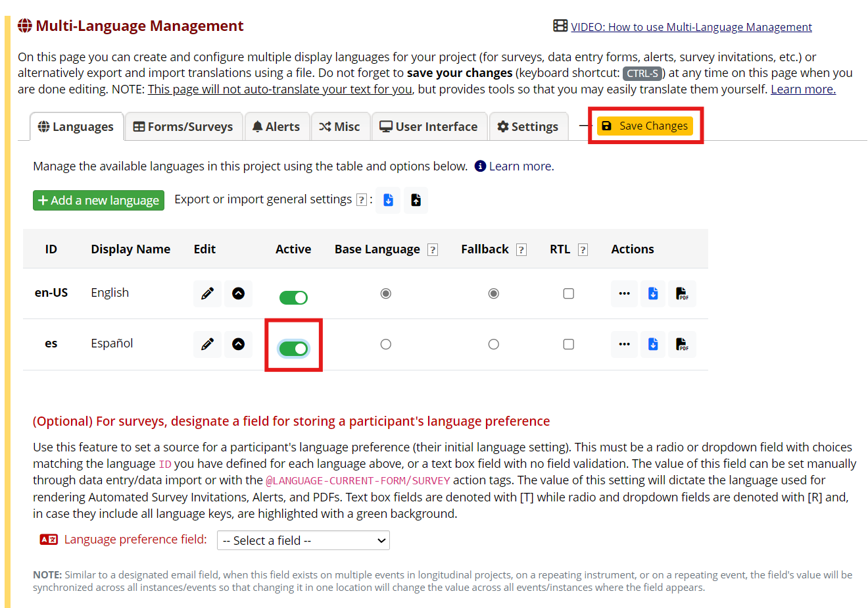
Task: Edit Español using its pencil icon
Action: pos(207,343)
